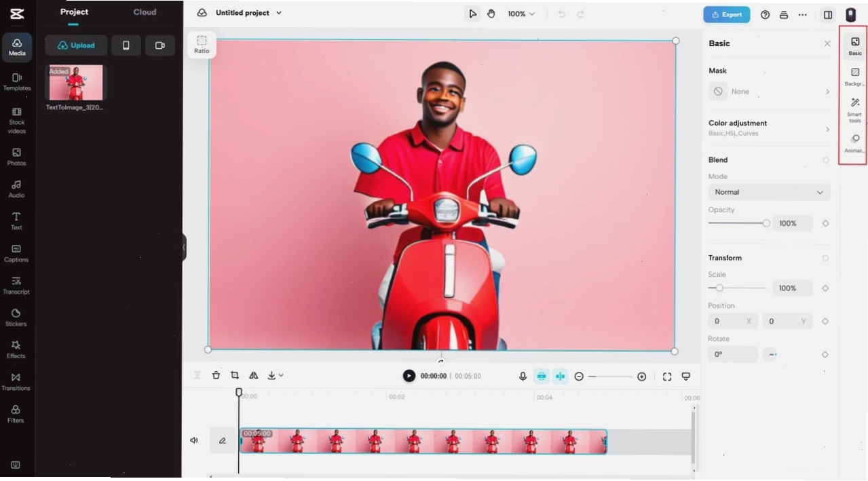Click keyboard shortcuts icon at sidebar bottom
The width and height of the screenshot is (868, 481).
pyautogui.click(x=16, y=465)
